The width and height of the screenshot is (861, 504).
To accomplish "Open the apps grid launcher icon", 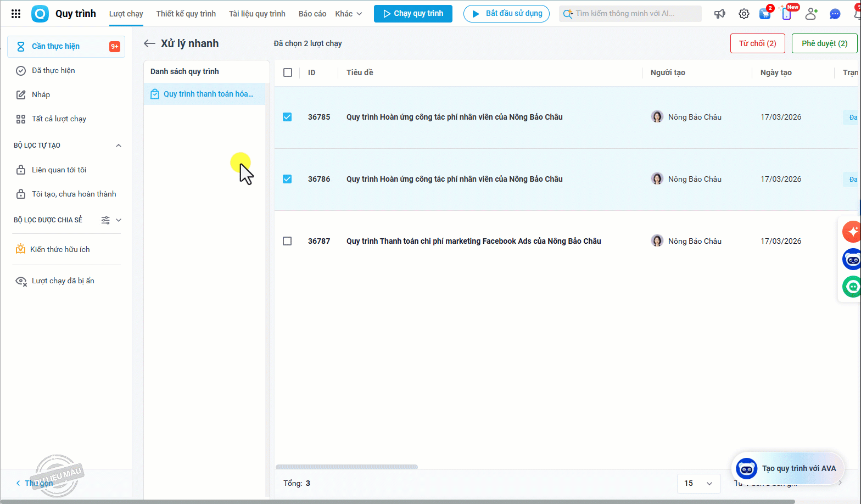I will click(16, 14).
